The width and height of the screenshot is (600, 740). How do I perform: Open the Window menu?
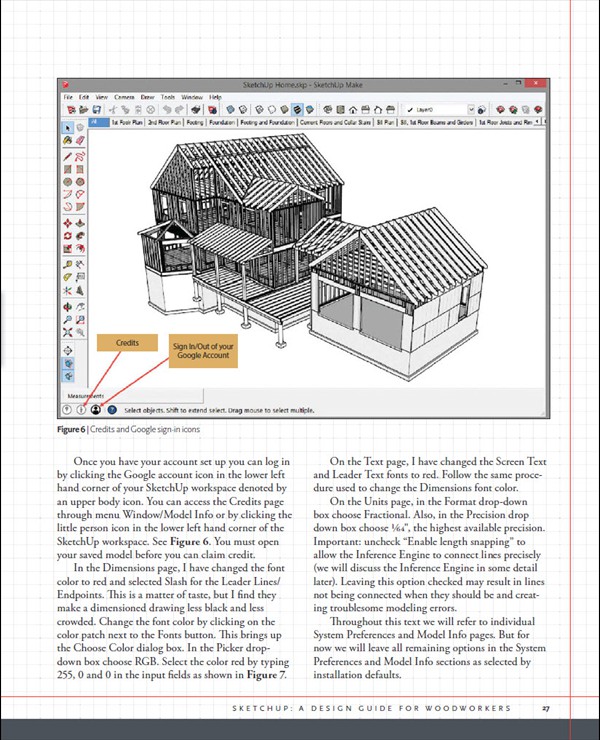coord(192,97)
